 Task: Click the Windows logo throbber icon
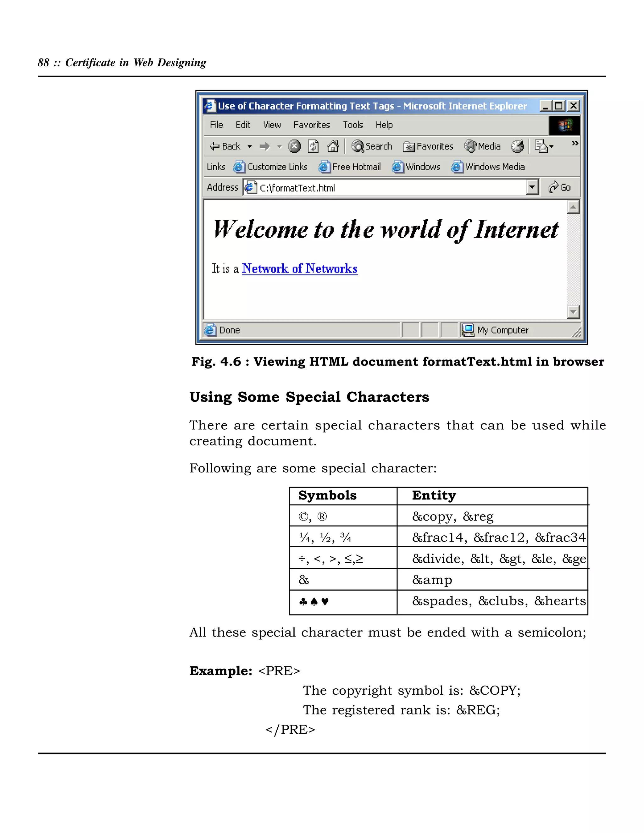pos(565,125)
